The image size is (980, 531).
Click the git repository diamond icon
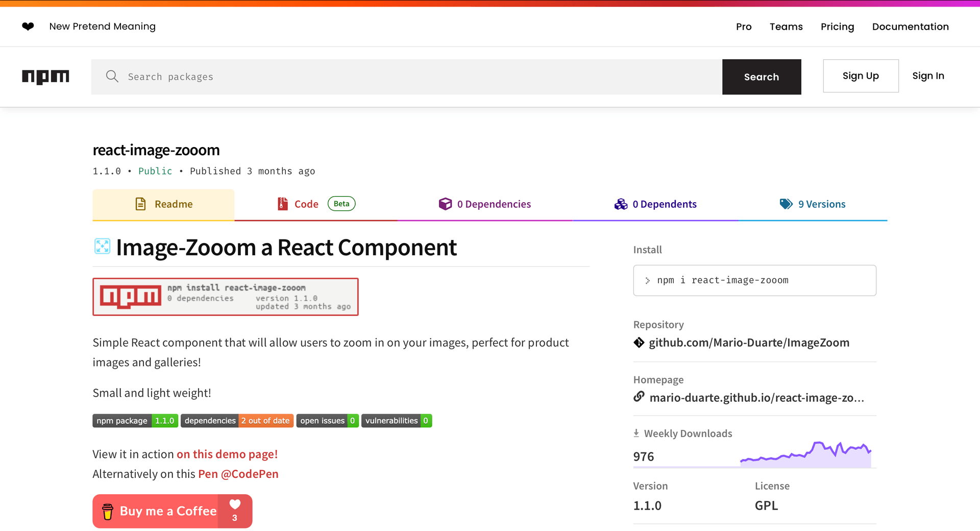(x=639, y=342)
